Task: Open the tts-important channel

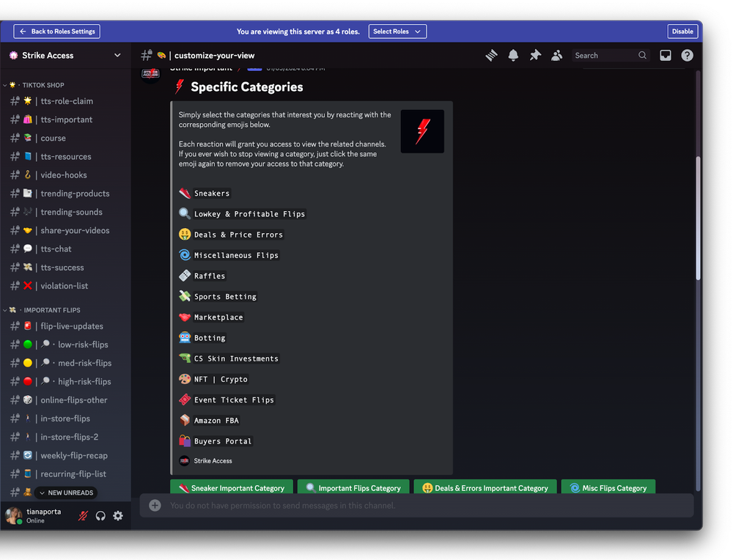Action: pyautogui.click(x=66, y=119)
